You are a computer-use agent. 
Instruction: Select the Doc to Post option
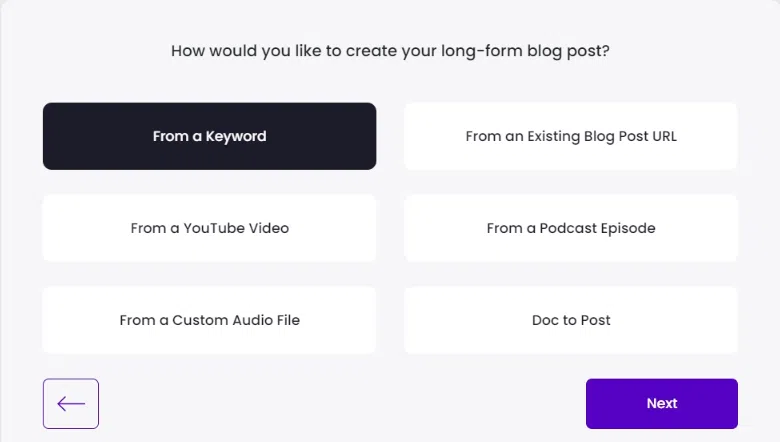[571, 320]
